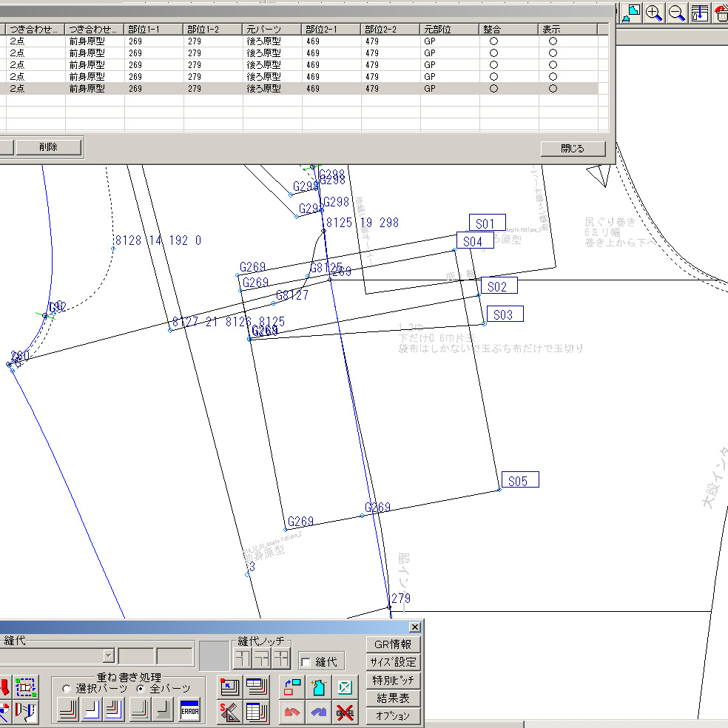Click the zoom out magnifier icon

point(676,13)
